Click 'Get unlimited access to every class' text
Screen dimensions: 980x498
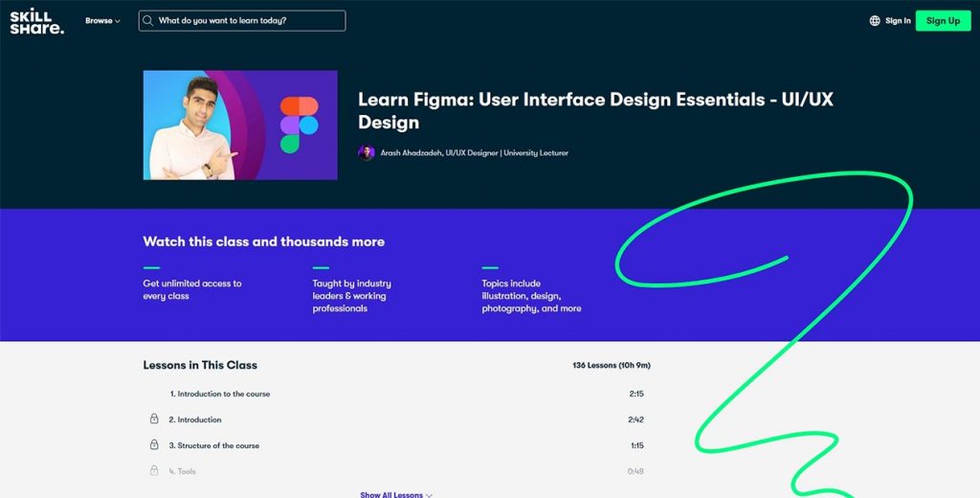point(192,289)
